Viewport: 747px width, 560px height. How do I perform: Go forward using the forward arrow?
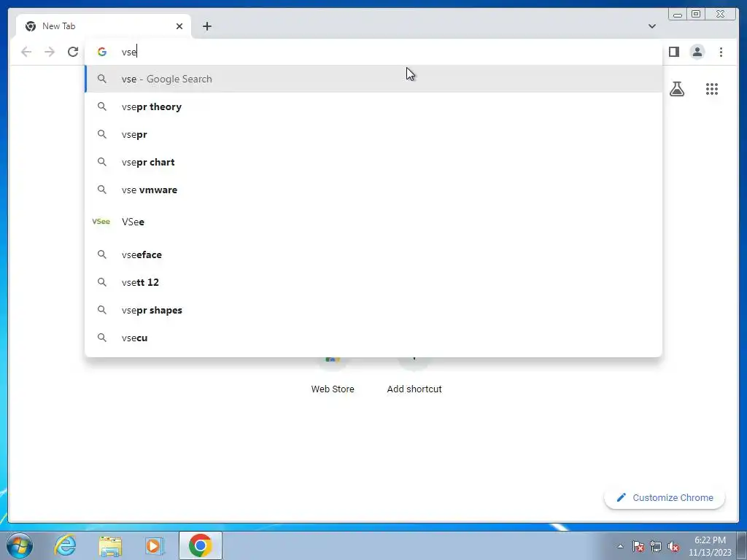[50, 52]
